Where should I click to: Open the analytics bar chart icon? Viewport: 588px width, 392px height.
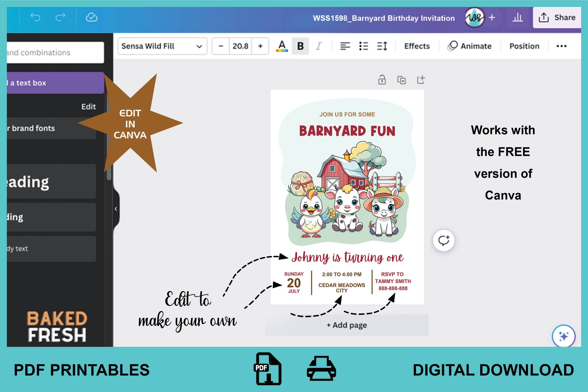coord(517,18)
